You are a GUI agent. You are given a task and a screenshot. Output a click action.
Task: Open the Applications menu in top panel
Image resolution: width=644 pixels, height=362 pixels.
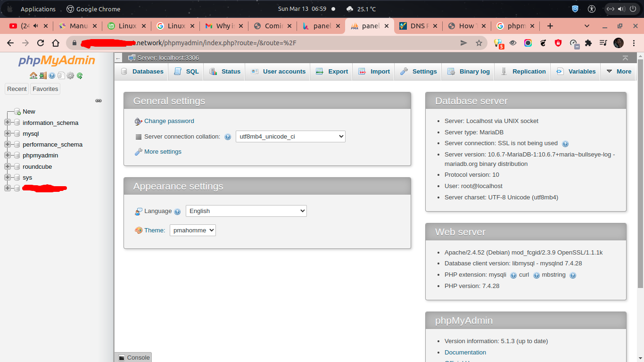tap(38, 9)
